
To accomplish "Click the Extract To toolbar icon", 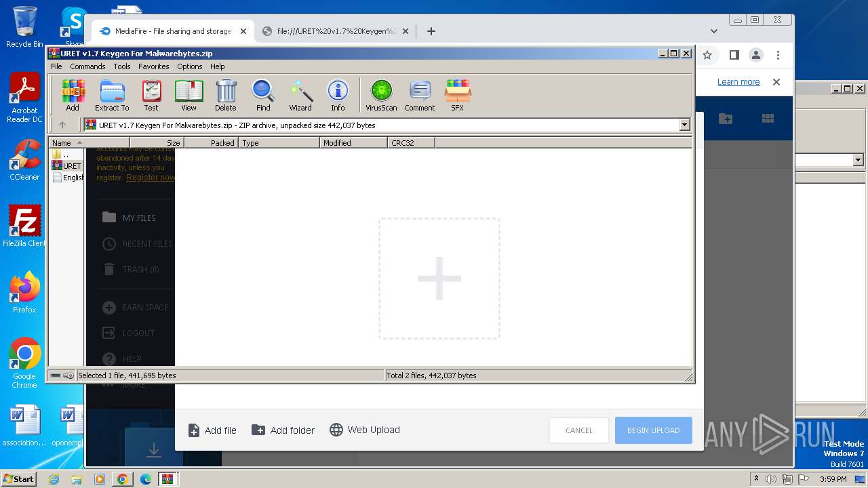I will tap(112, 95).
